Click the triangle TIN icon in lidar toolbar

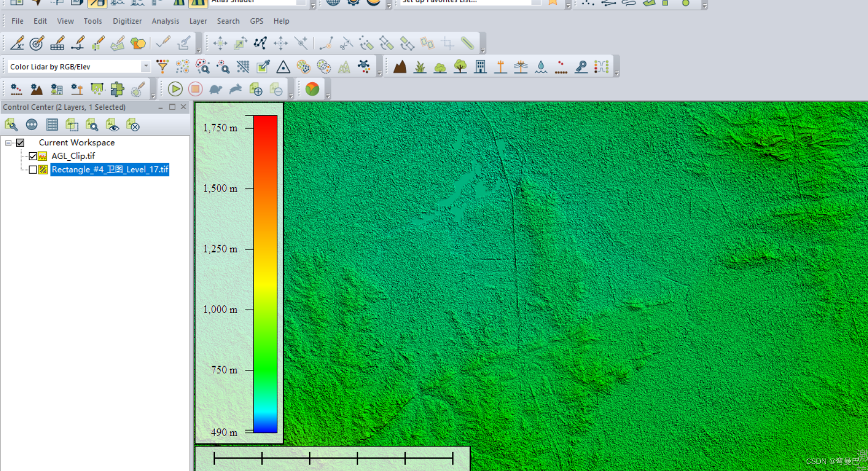tap(283, 67)
